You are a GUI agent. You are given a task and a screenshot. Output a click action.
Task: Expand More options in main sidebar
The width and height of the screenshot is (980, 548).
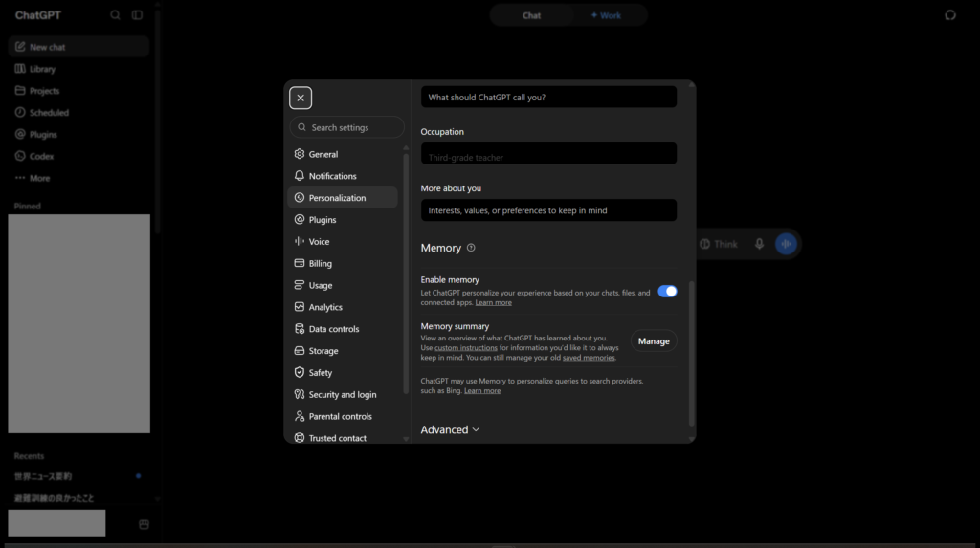click(78, 178)
